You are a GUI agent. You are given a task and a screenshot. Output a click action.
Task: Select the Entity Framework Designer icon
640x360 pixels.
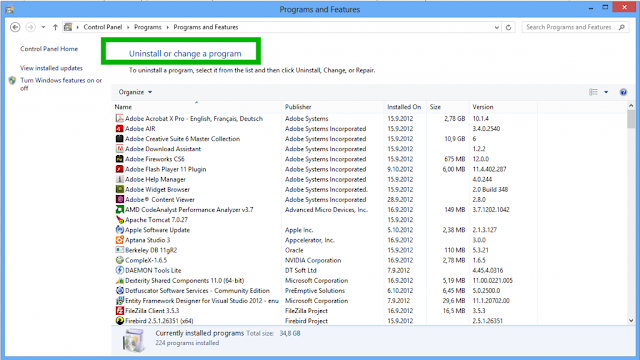click(x=119, y=300)
